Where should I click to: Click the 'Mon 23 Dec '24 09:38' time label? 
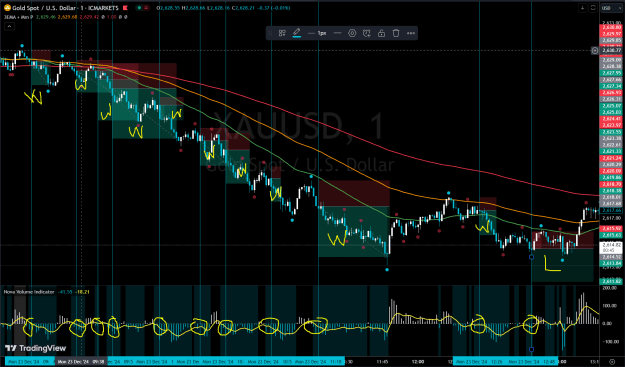pos(81,362)
